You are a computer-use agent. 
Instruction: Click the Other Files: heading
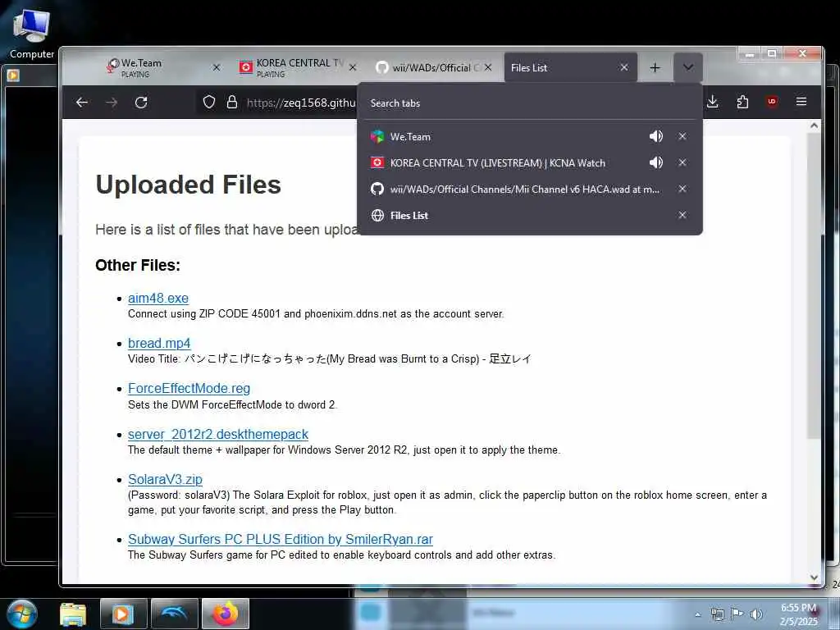click(138, 265)
